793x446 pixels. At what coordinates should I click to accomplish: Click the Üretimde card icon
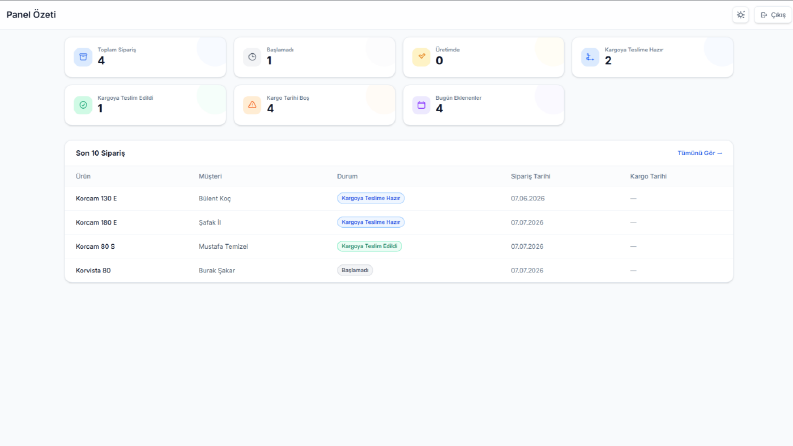pyautogui.click(x=421, y=57)
